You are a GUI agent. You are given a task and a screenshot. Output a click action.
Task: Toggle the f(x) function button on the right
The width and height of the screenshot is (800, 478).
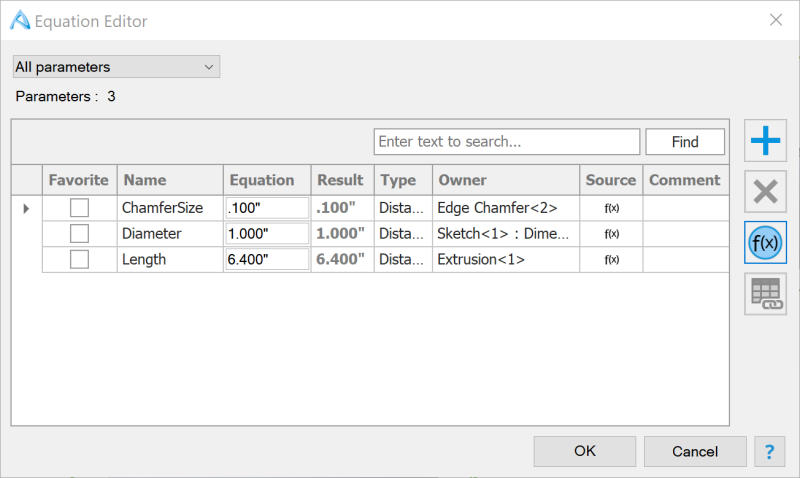point(765,243)
